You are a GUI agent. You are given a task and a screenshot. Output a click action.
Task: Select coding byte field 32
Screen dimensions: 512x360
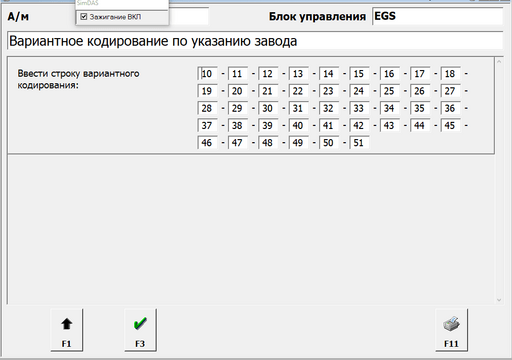(329, 108)
